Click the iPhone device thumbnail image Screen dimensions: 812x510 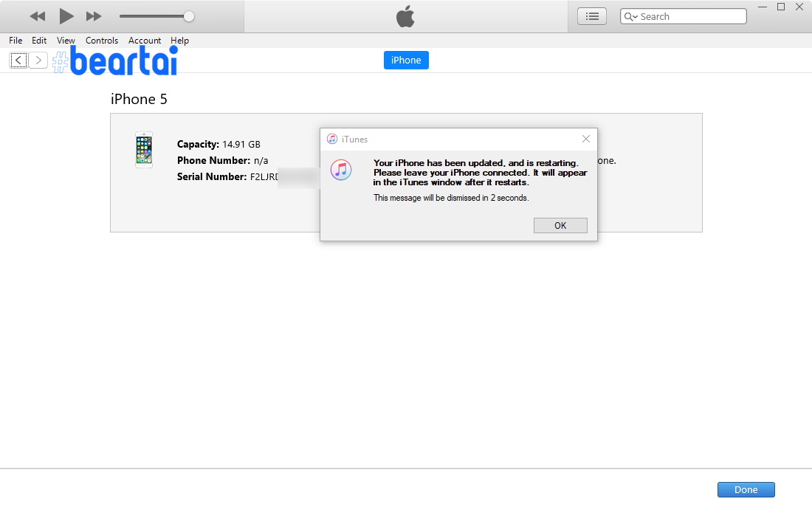tap(144, 150)
